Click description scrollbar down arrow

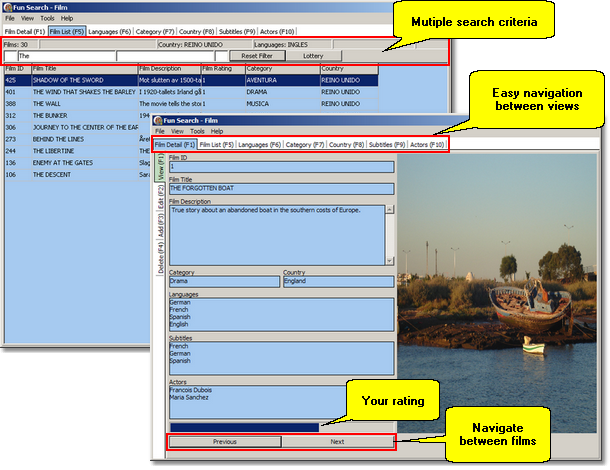(x=389, y=261)
